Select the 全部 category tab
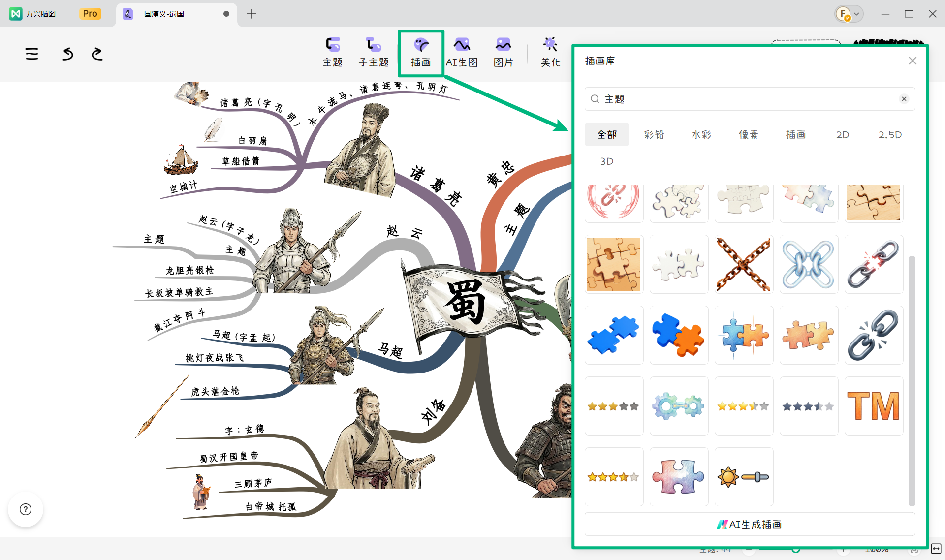945x560 pixels. click(x=607, y=134)
